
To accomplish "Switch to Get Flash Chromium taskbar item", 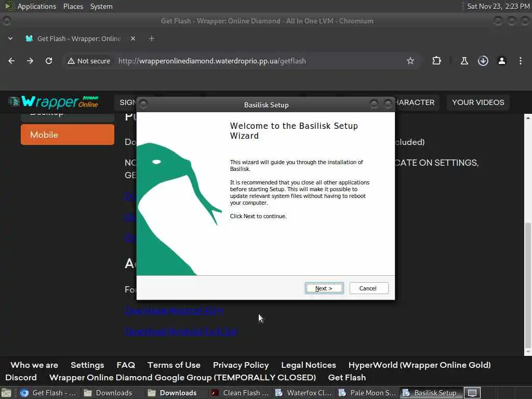I will pyautogui.click(x=48, y=393).
